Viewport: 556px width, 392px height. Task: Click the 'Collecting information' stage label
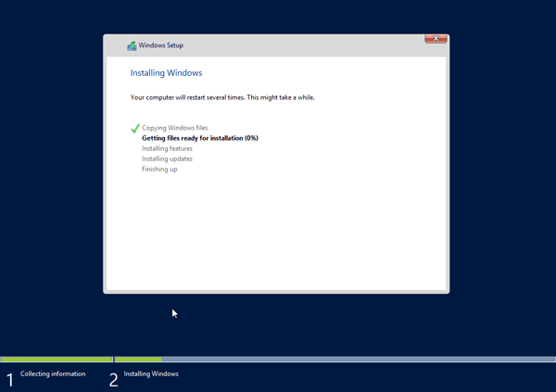coord(53,373)
